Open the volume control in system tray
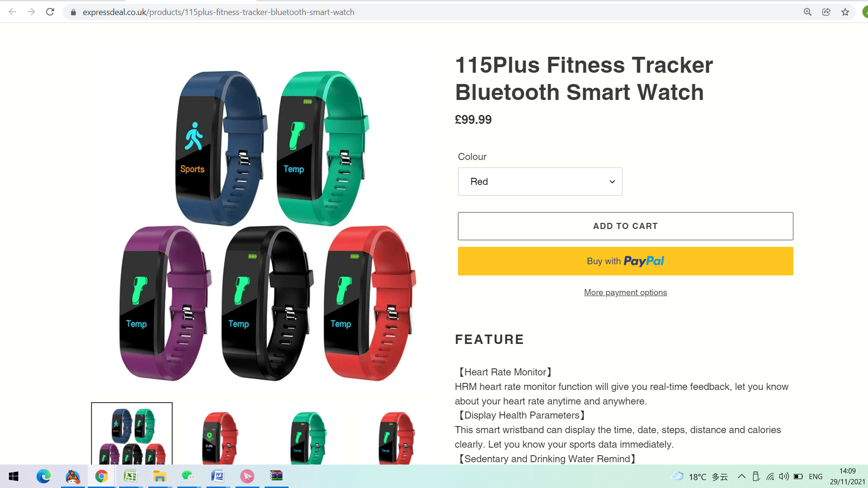868x488 pixels. pos(784,476)
